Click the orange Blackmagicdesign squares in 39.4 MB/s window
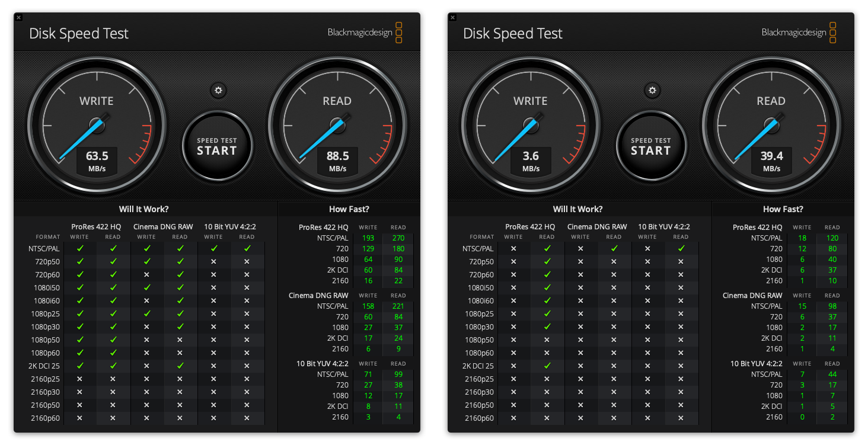868x448 pixels. click(833, 33)
